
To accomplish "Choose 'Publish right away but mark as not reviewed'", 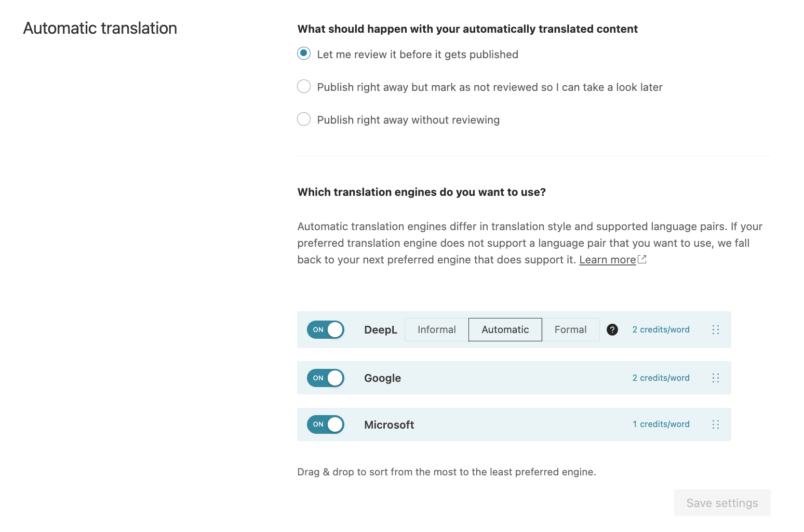I will (x=304, y=86).
